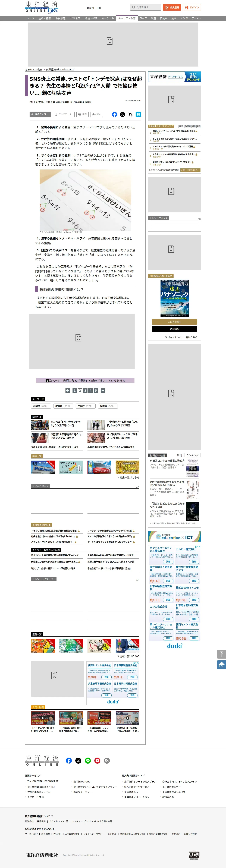Share article on Hatena Bookmark
The image size is (226, 868).
(x=138, y=115)
